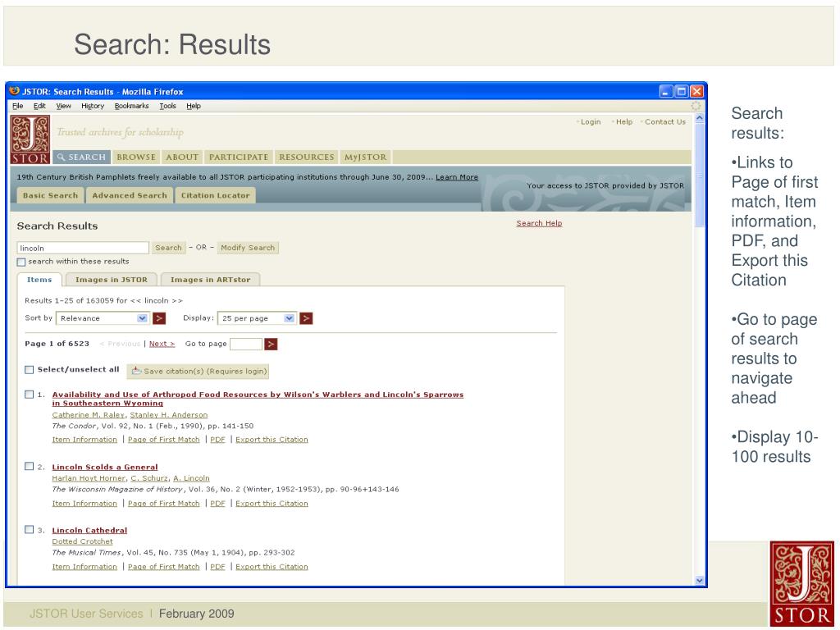Follow the Learn More link in the banner
The image size is (840, 630).
(x=457, y=177)
